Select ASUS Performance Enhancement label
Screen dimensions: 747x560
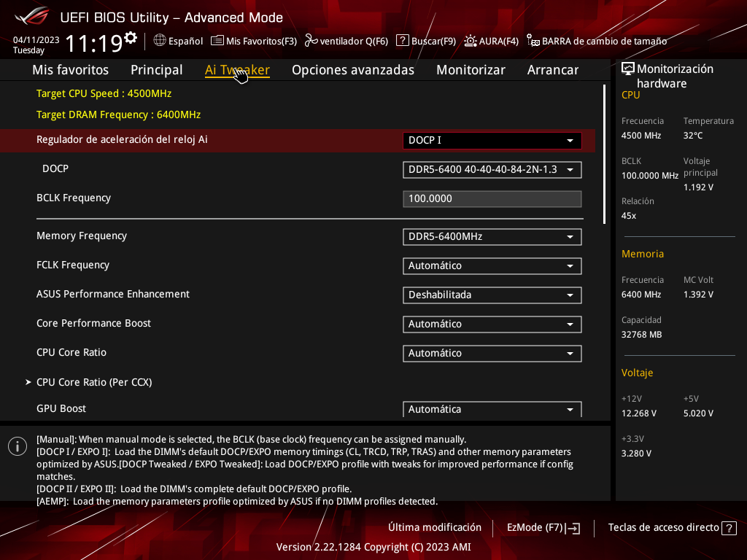coord(113,294)
